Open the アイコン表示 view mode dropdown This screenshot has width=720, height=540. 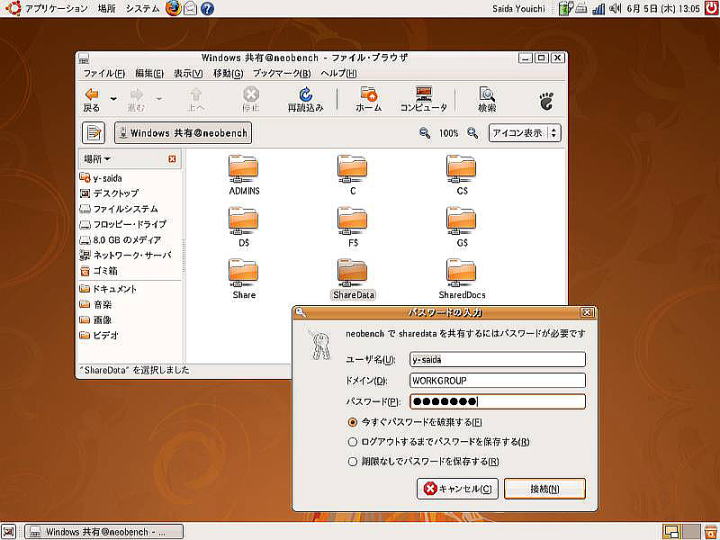(524, 133)
